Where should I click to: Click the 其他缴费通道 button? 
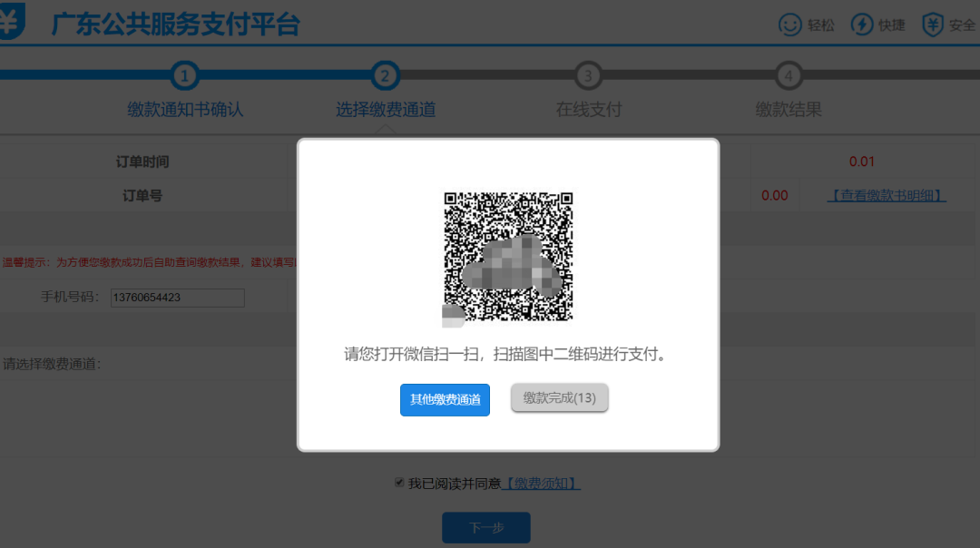point(445,399)
